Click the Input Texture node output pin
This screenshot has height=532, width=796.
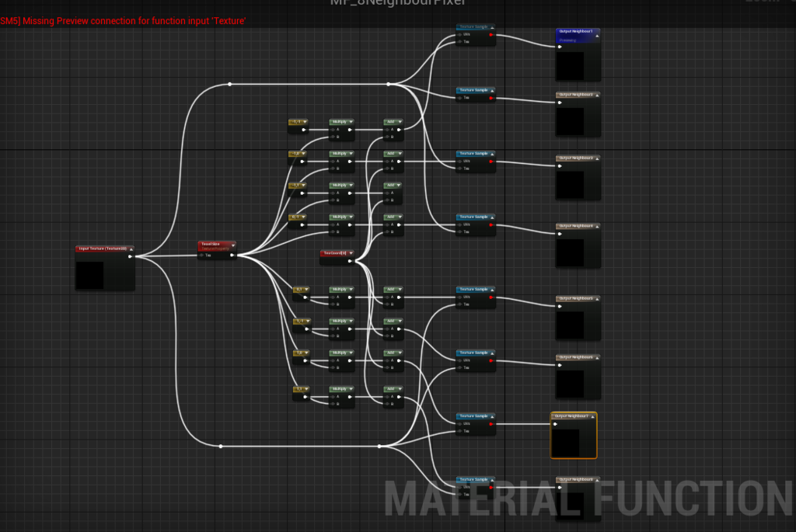pos(130,256)
